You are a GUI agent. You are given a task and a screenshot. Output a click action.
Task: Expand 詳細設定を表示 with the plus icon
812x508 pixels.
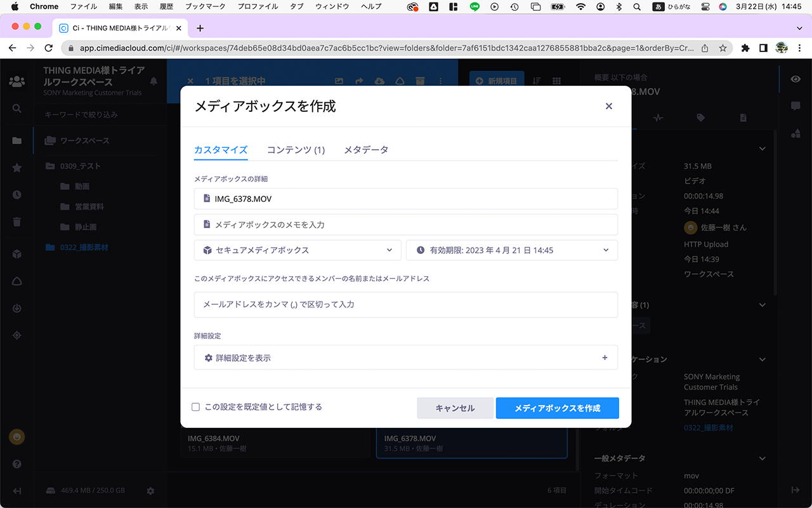click(x=605, y=358)
